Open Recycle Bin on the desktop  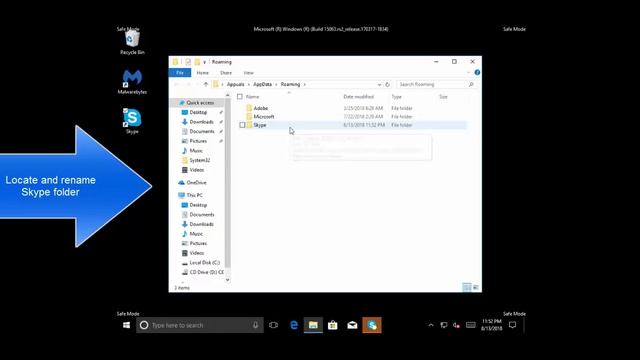click(x=132, y=42)
